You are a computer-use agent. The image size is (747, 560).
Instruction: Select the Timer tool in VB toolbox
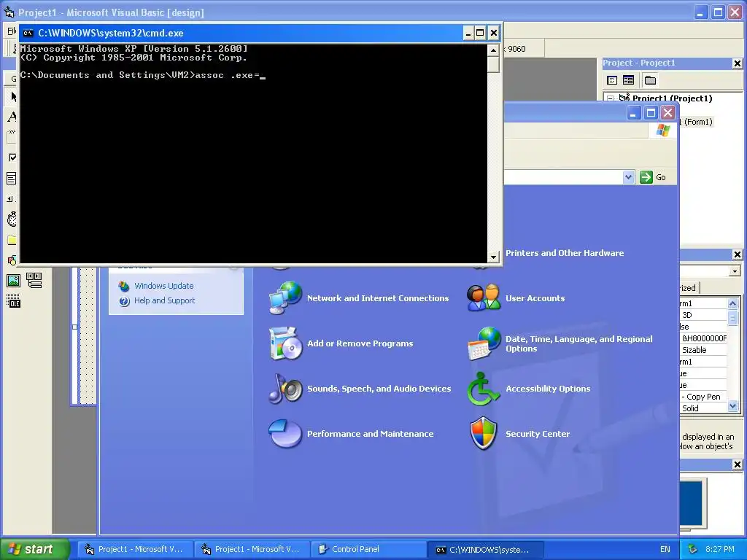pyautogui.click(x=12, y=219)
